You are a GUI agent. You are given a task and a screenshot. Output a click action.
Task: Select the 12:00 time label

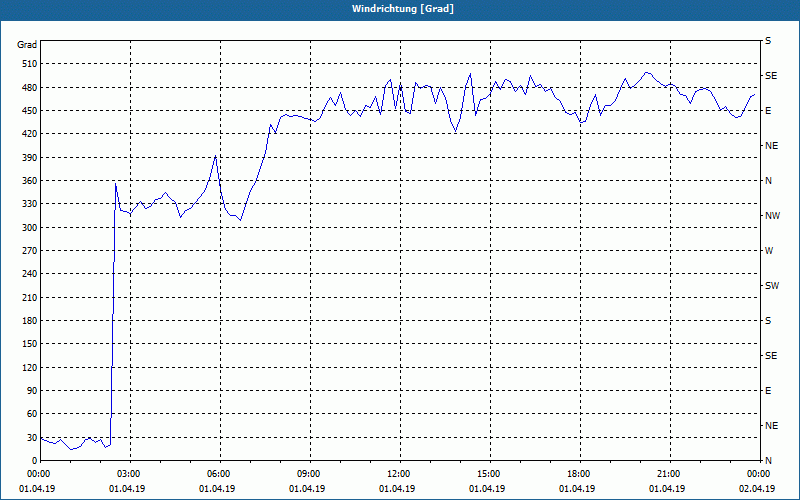[397, 474]
